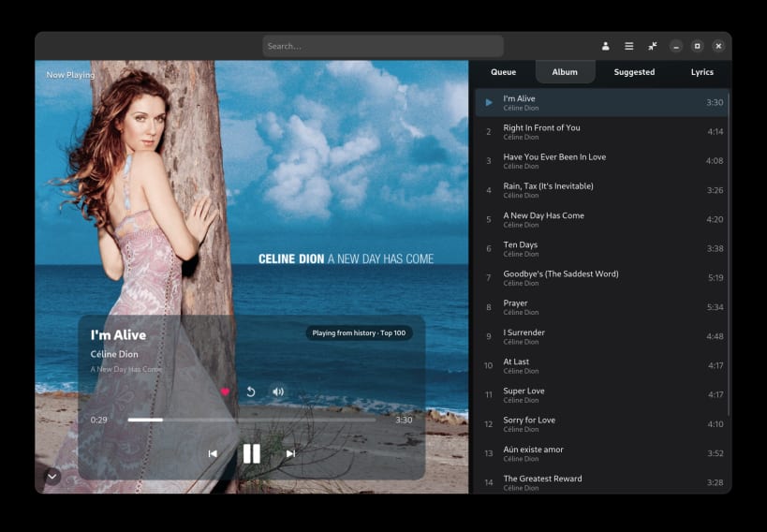
Task: Play 'Rain, Tax (It's Inevitable)'
Action: point(602,190)
